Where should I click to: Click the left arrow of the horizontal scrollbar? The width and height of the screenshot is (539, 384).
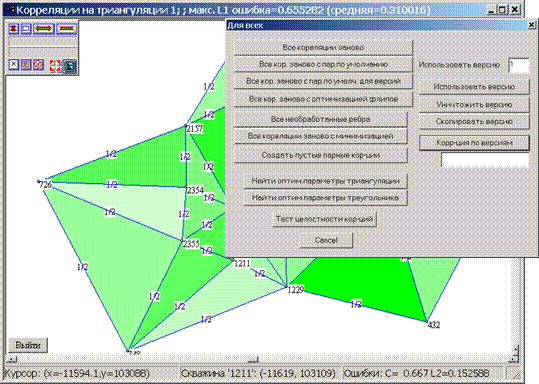pos(12,360)
